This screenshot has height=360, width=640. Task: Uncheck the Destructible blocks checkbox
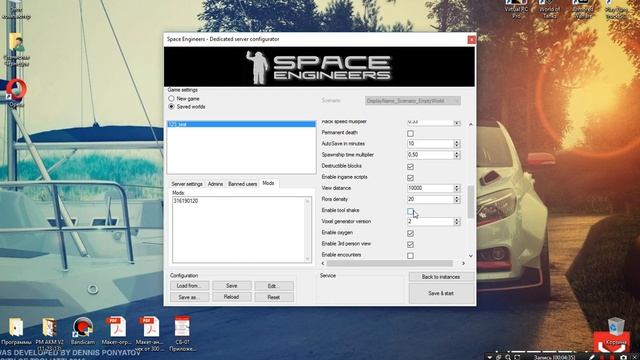pyautogui.click(x=410, y=167)
